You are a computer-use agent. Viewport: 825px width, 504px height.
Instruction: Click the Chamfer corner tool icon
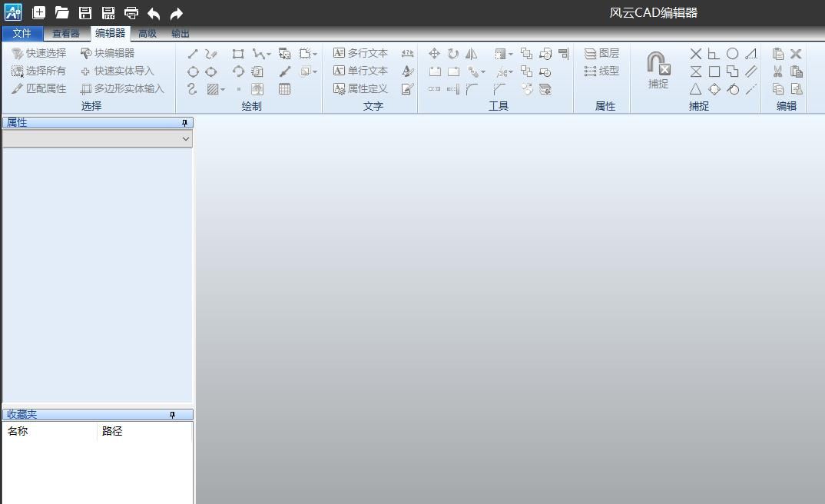pyautogui.click(x=499, y=89)
